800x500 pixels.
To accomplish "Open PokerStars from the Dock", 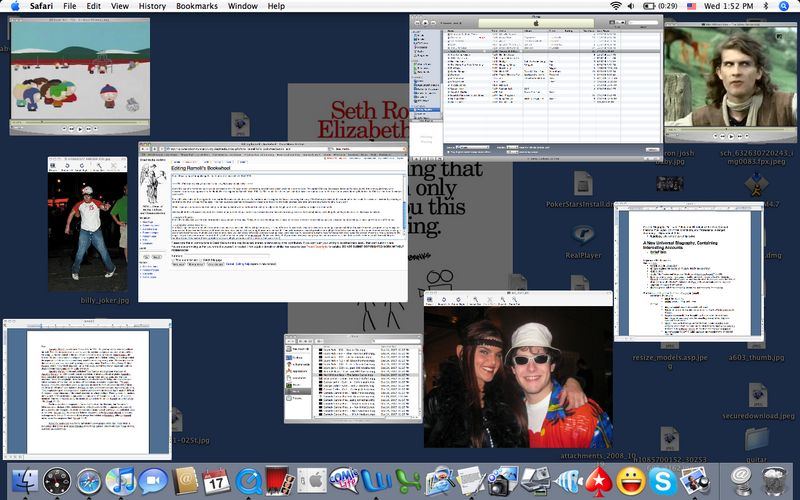I will tap(598, 482).
